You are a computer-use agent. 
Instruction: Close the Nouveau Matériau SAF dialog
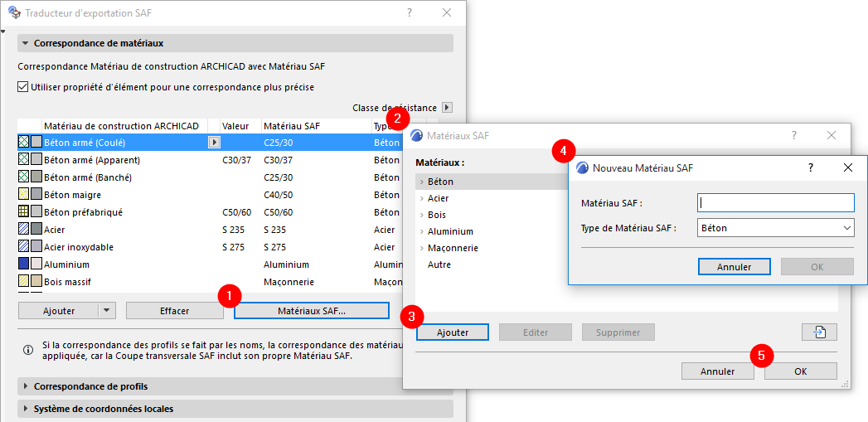point(847,167)
